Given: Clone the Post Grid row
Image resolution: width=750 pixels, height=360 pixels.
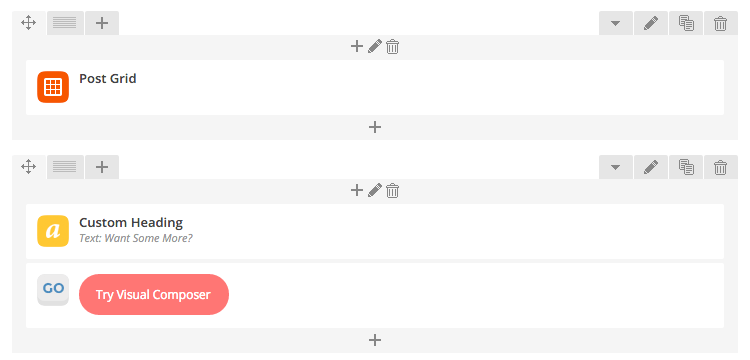Looking at the screenshot, I should 686,23.
